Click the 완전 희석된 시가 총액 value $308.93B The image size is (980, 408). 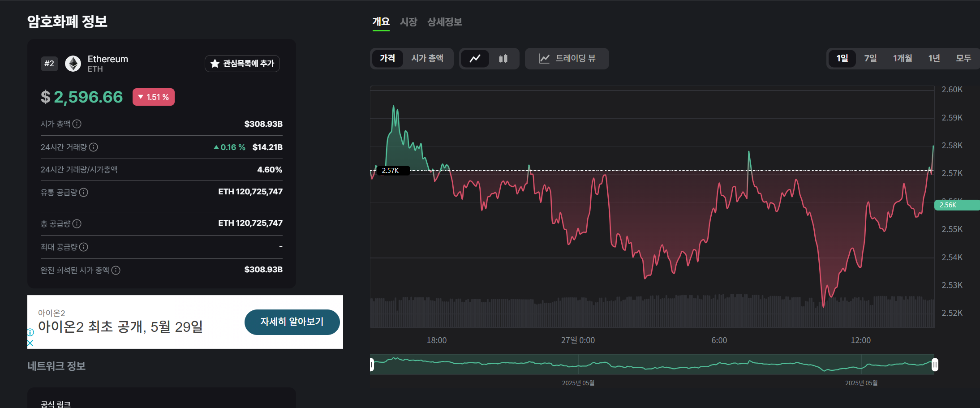pos(263,269)
